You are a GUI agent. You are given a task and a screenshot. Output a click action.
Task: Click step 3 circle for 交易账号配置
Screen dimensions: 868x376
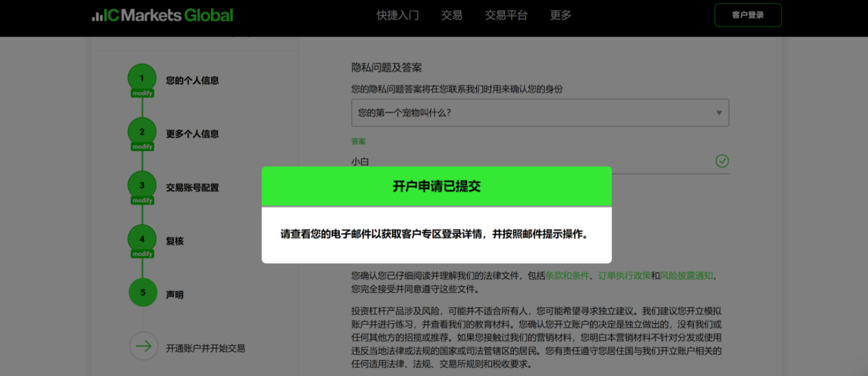[x=142, y=185]
